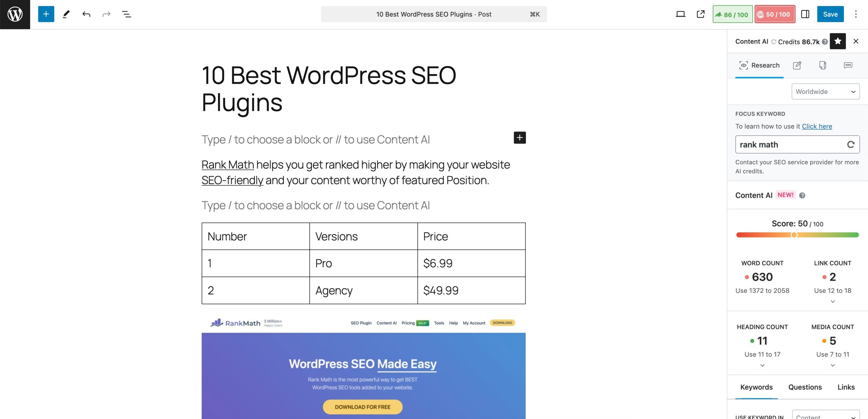This screenshot has width=868, height=419.
Task: Click the Rank Math SEO score icon (86/100)
Action: pyautogui.click(x=732, y=13)
